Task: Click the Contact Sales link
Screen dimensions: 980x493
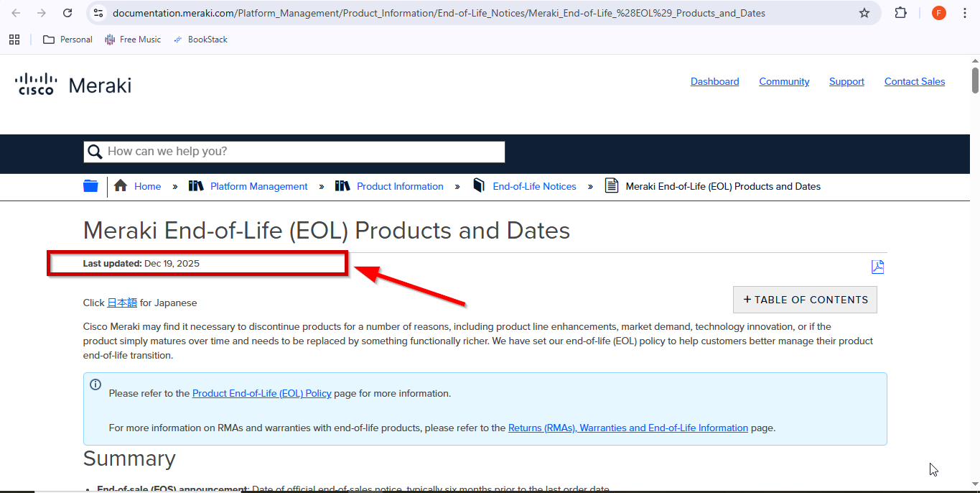Action: 914,82
